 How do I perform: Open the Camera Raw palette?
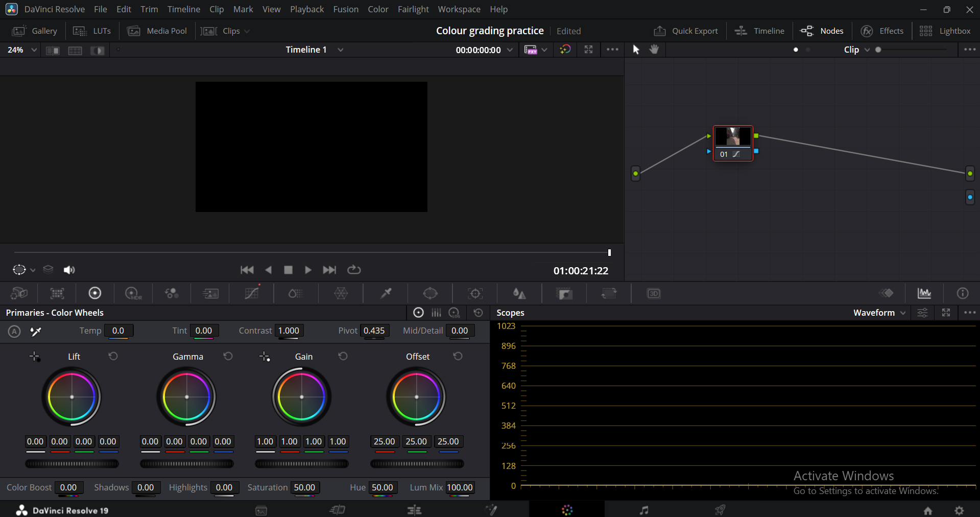click(19, 293)
